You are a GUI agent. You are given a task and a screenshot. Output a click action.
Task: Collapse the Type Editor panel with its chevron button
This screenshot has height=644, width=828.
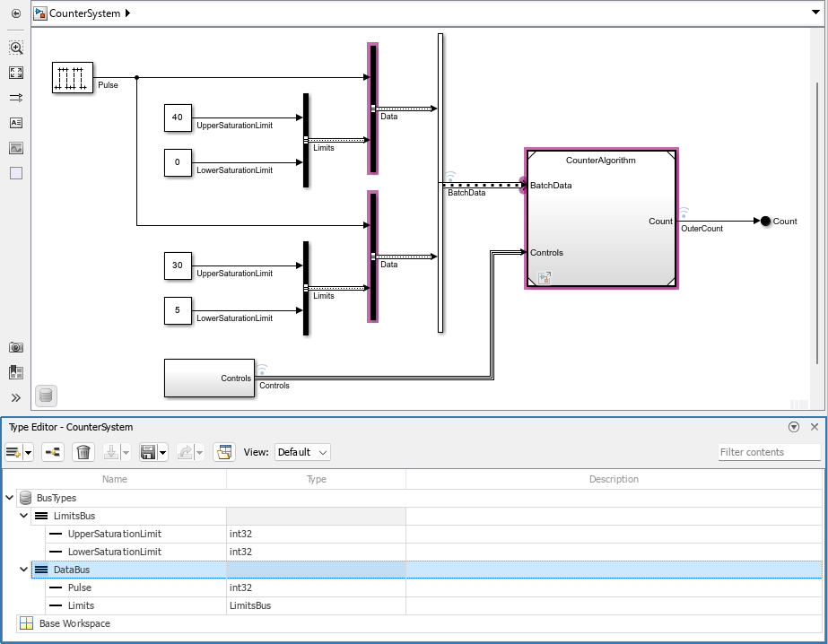click(792, 427)
